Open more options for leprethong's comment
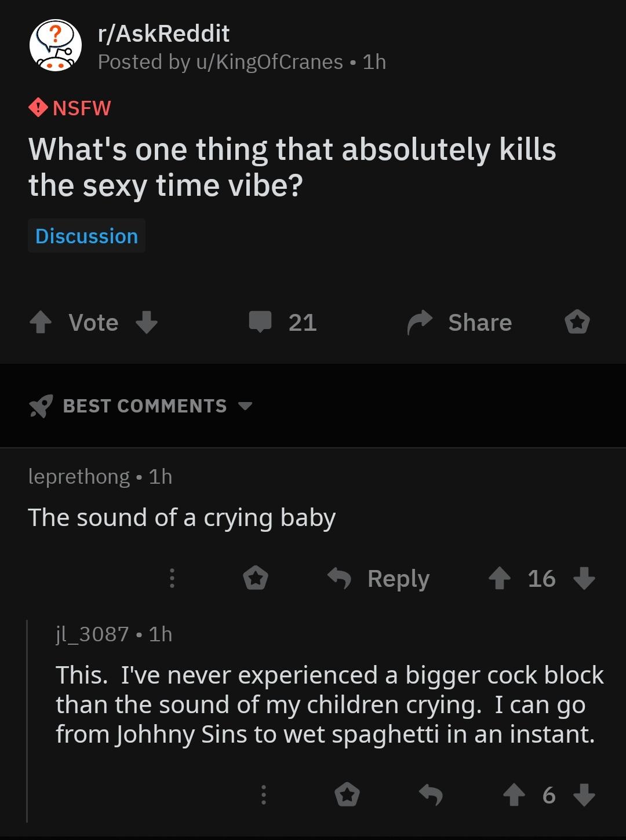This screenshot has width=626, height=840. tap(172, 578)
